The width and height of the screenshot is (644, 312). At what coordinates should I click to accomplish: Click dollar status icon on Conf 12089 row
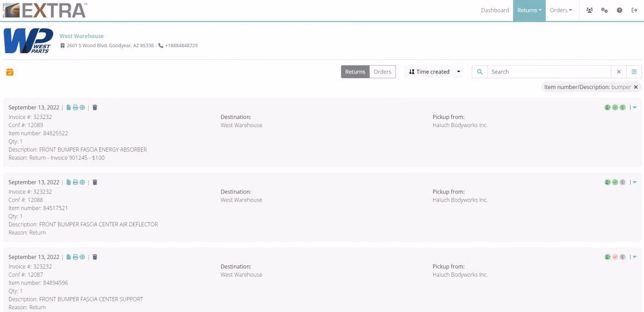(x=623, y=107)
